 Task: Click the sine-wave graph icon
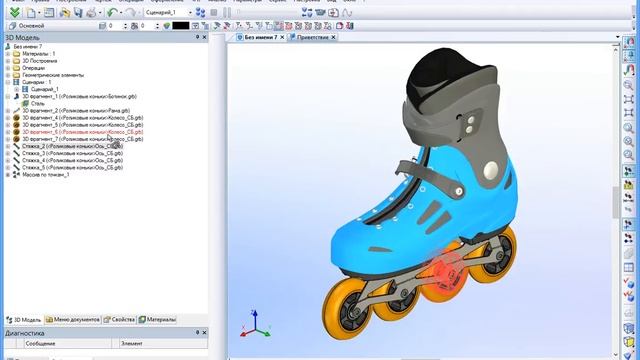click(347, 13)
